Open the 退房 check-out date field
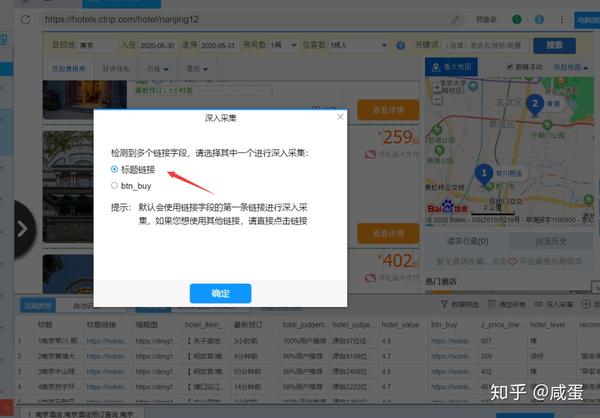600x418 pixels. [x=219, y=45]
